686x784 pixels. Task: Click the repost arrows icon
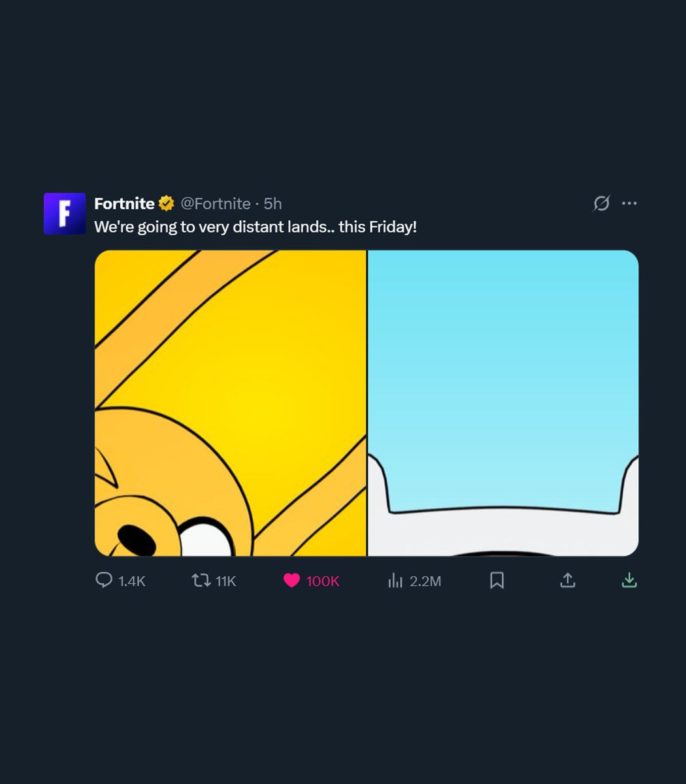[201, 580]
